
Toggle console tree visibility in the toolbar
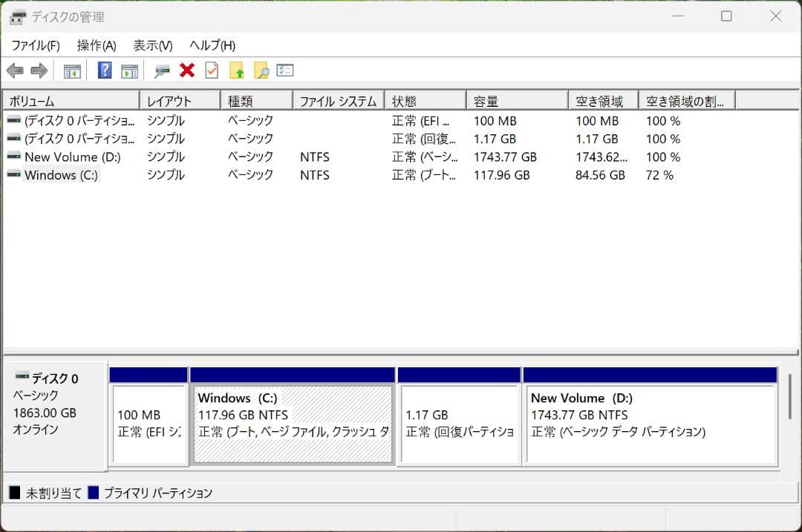[x=71, y=70]
